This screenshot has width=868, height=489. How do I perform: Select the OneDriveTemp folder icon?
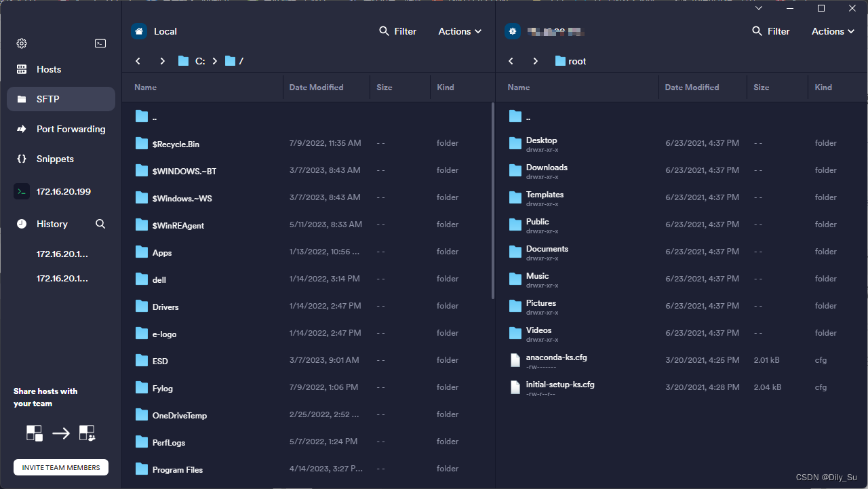click(x=142, y=414)
